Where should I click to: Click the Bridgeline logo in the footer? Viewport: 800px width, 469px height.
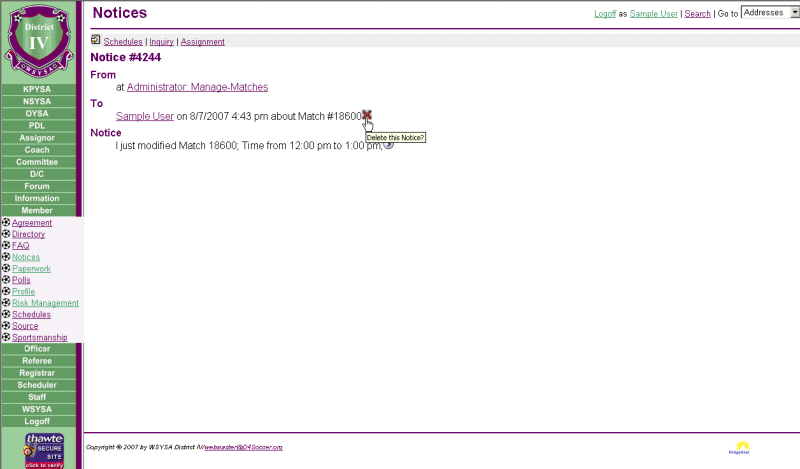pos(743,448)
